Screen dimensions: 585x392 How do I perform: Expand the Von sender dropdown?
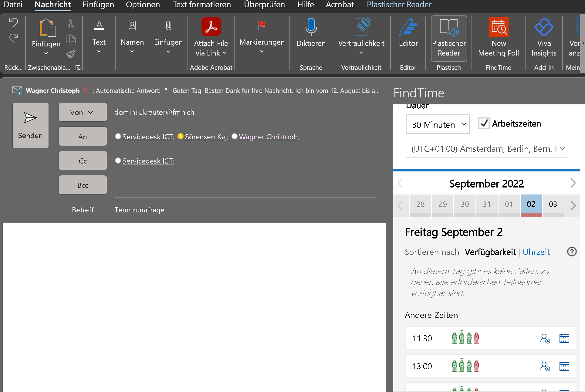tap(83, 112)
